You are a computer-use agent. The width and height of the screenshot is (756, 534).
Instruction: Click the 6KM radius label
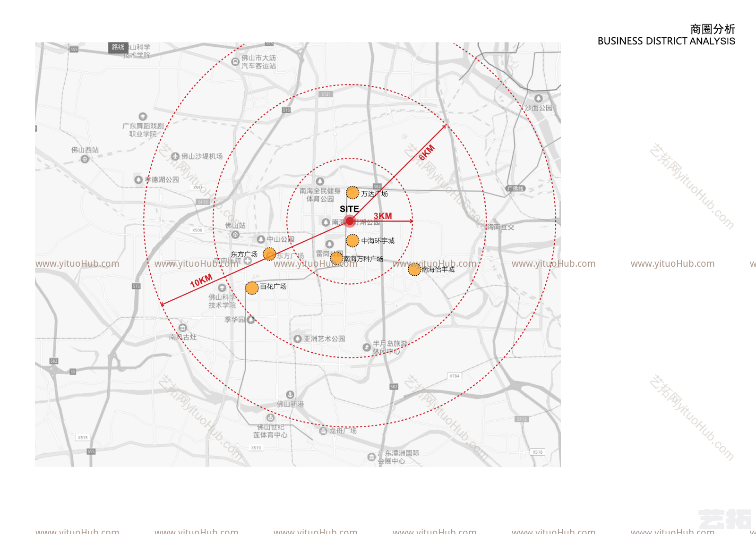427,153
